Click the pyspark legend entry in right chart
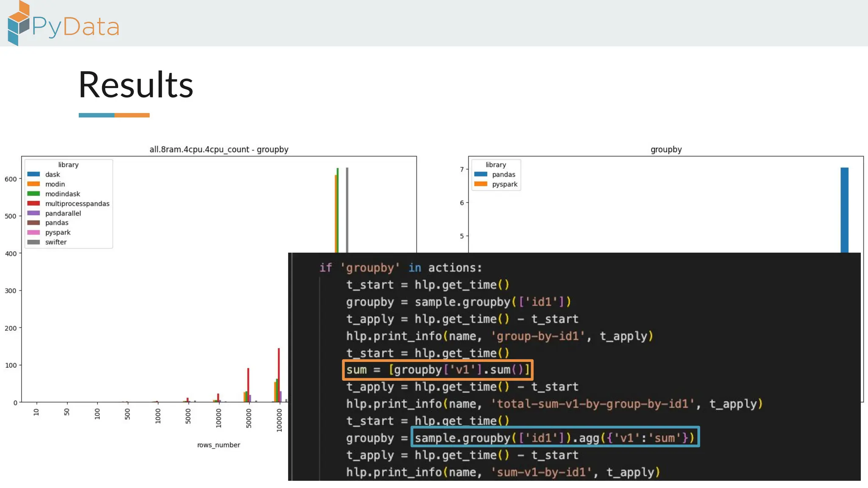The image size is (868, 488). [504, 184]
